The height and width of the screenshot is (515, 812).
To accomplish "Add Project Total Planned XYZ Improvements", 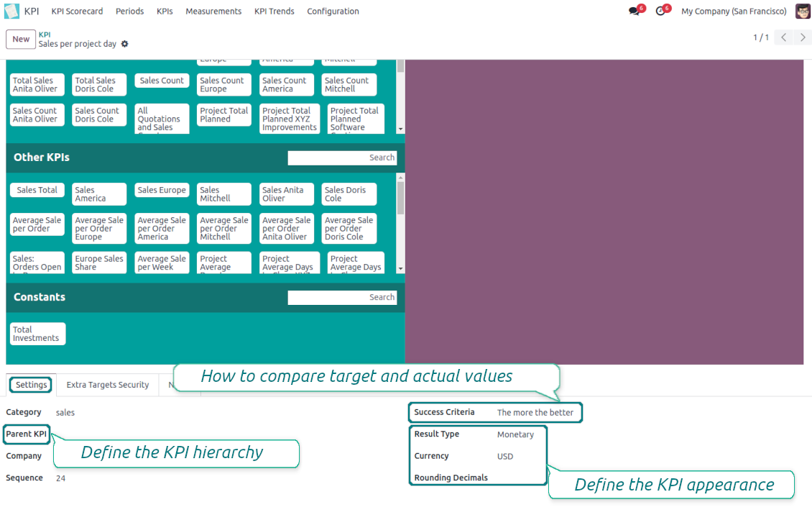I will 290,119.
